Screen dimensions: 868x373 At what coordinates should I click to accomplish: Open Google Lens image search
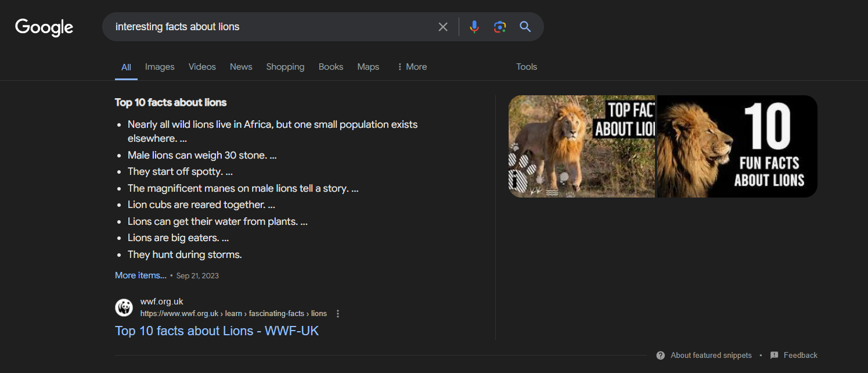(x=500, y=27)
